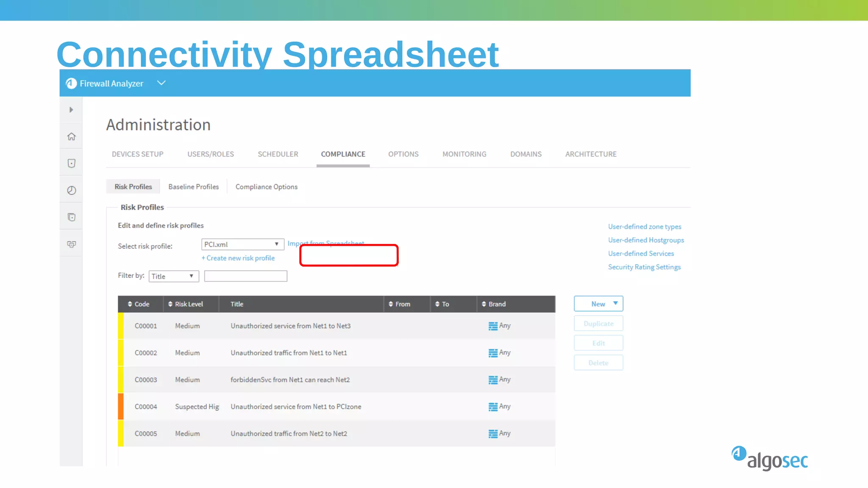Click the Edit button
This screenshot has width=868, height=488.
[598, 343]
